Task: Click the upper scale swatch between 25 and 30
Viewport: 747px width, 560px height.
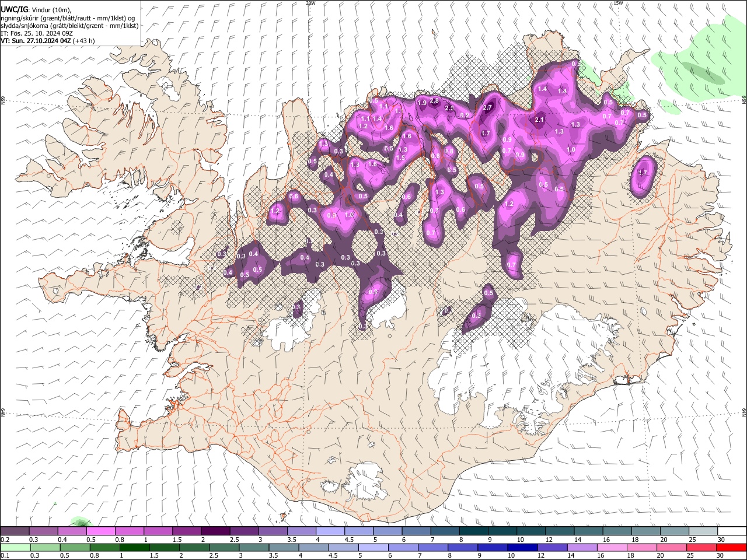Action: pyautogui.click(x=704, y=531)
